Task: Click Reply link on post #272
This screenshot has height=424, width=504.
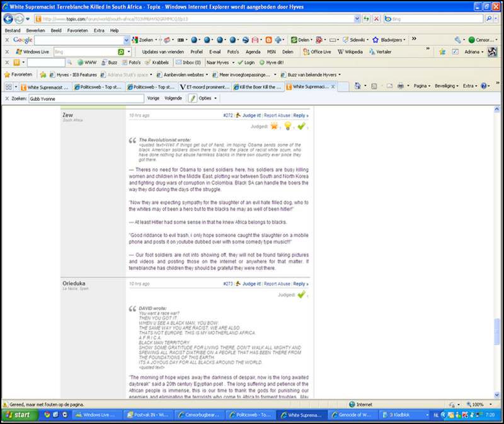Action: [301, 115]
